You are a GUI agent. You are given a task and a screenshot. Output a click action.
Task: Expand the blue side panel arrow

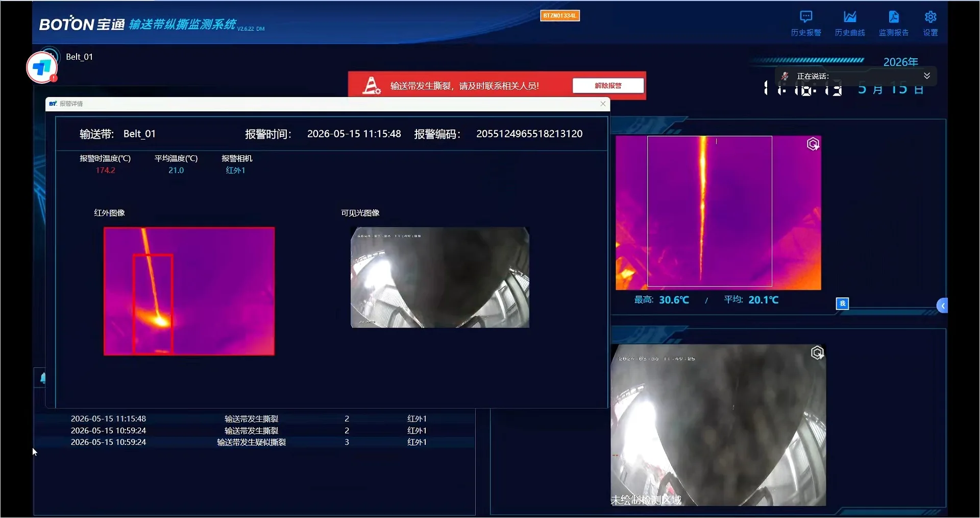click(x=943, y=305)
